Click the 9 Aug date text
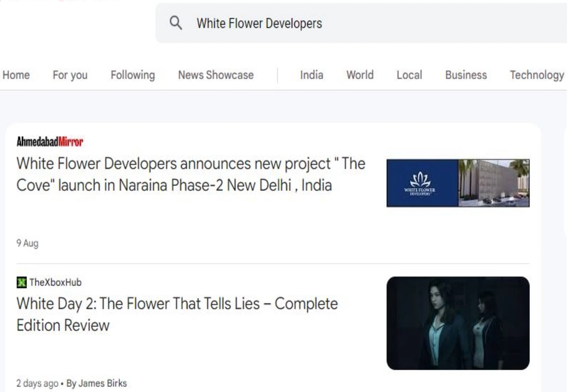The width and height of the screenshot is (568, 392). point(28,243)
